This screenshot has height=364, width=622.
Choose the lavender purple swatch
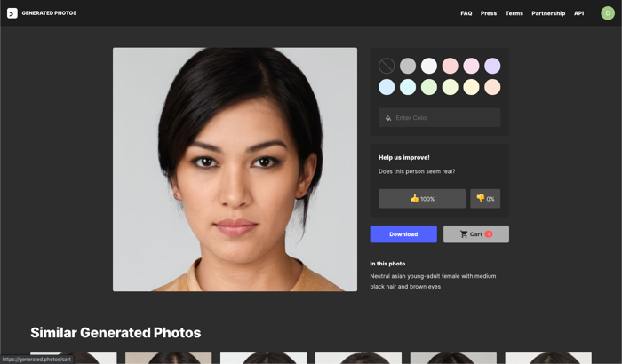pyautogui.click(x=492, y=66)
